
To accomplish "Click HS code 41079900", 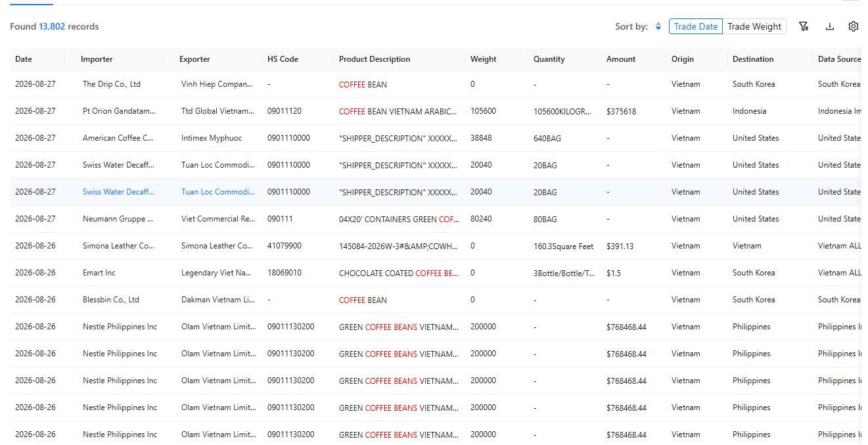I will (285, 246).
